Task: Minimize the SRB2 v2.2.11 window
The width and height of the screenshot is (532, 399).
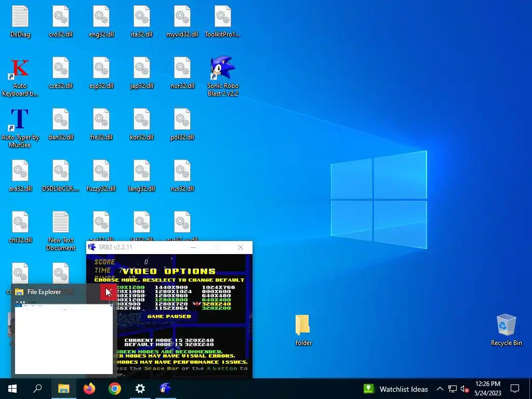Action: (x=193, y=247)
